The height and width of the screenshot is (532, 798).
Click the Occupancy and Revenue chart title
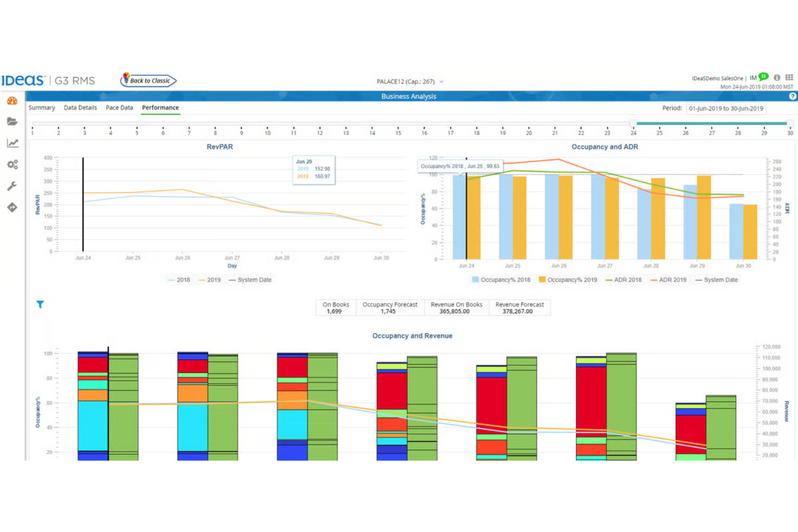[x=412, y=336]
